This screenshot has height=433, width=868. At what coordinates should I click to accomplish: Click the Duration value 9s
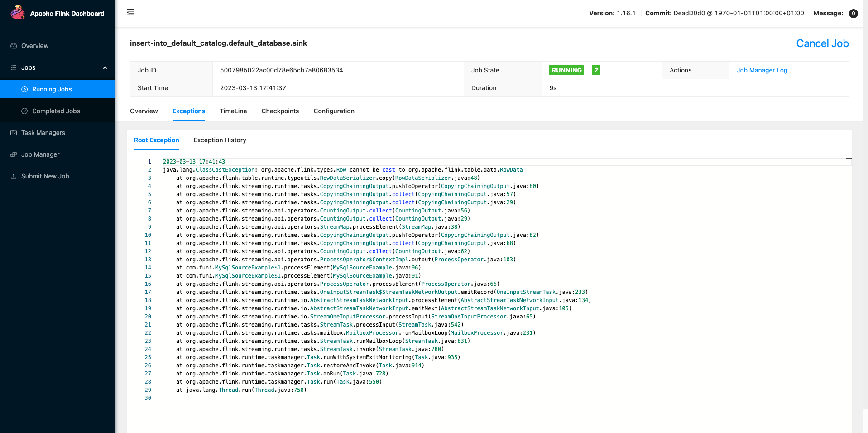pos(553,88)
